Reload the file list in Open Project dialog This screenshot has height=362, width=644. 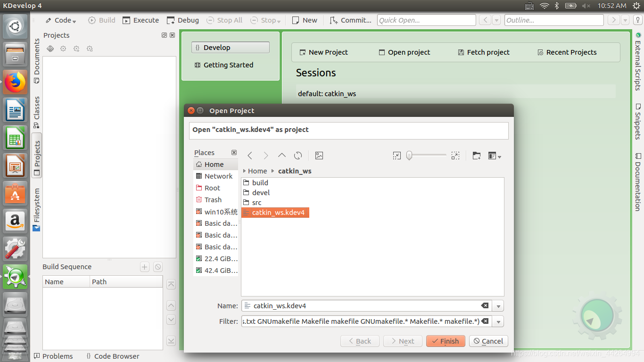point(298,156)
